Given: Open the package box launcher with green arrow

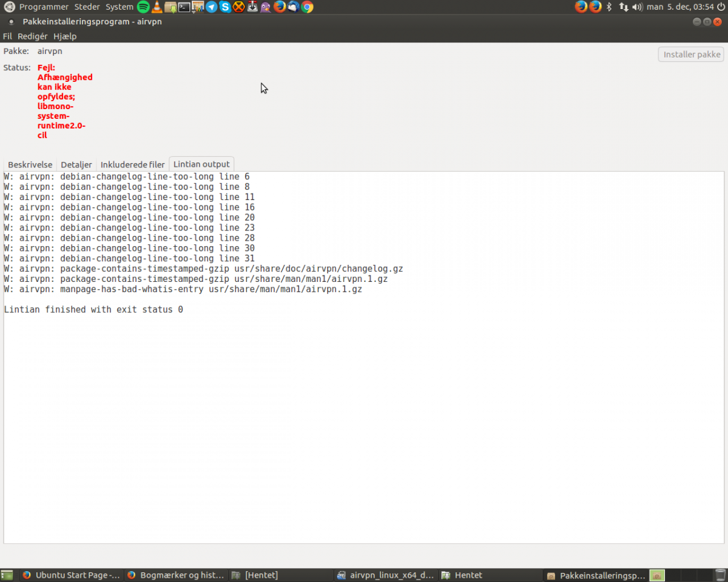Looking at the screenshot, I should click(x=170, y=7).
